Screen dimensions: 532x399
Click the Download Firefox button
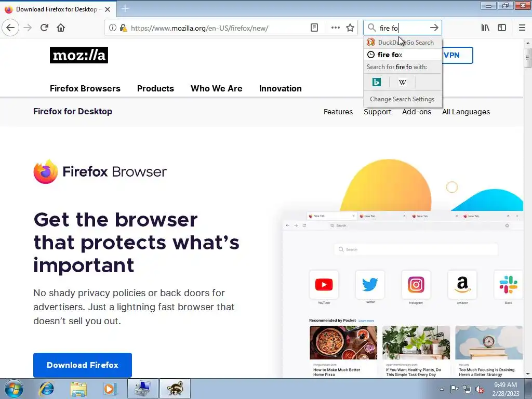83,365
